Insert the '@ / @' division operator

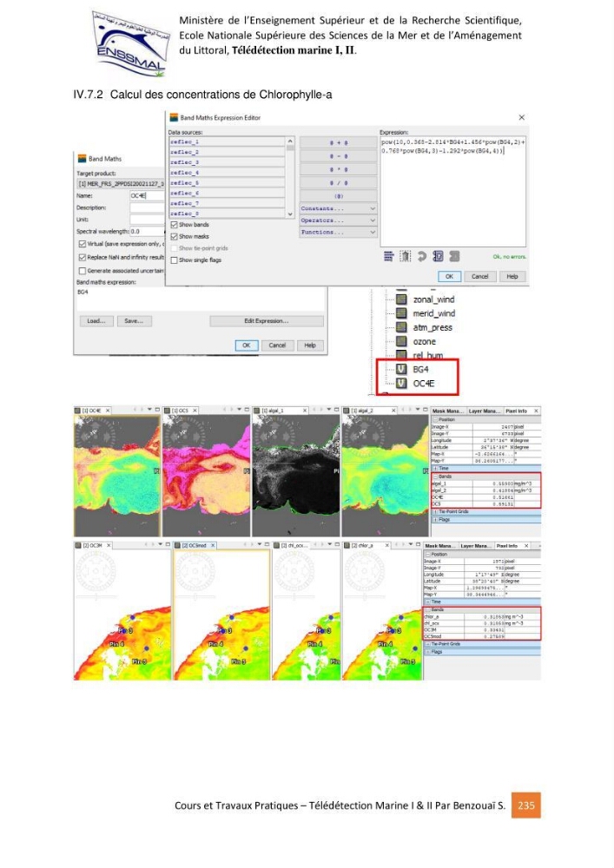click(x=339, y=182)
